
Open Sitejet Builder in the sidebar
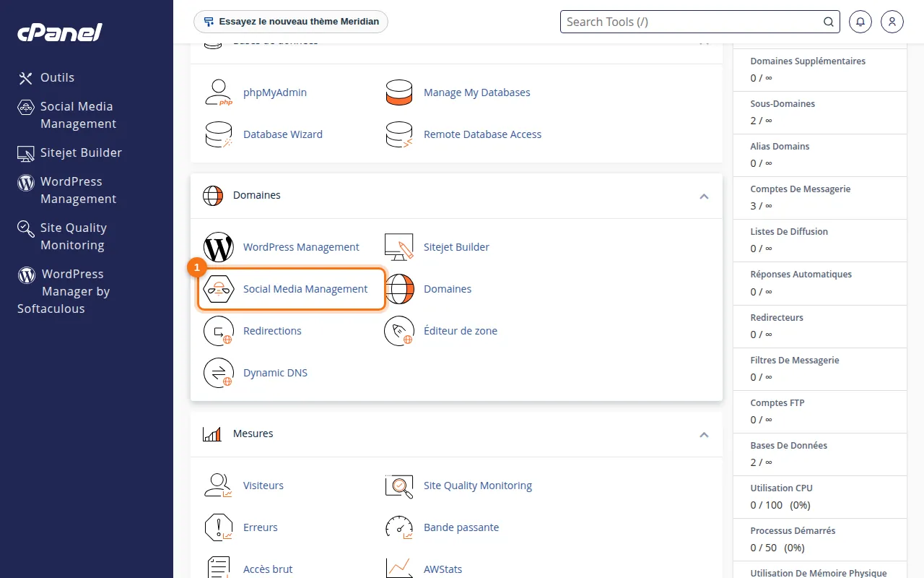[x=70, y=152]
